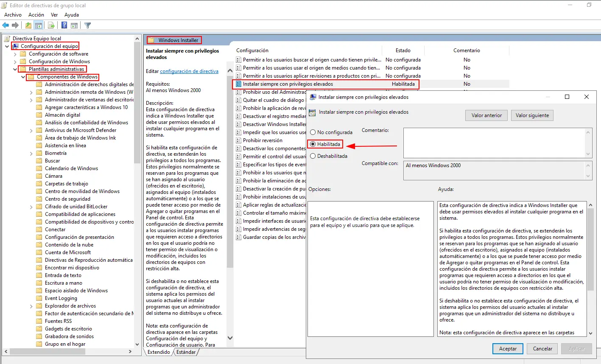This screenshot has height=364, width=601.
Task: Click the blue Back arrow in toolbar
Action: pos(6,25)
